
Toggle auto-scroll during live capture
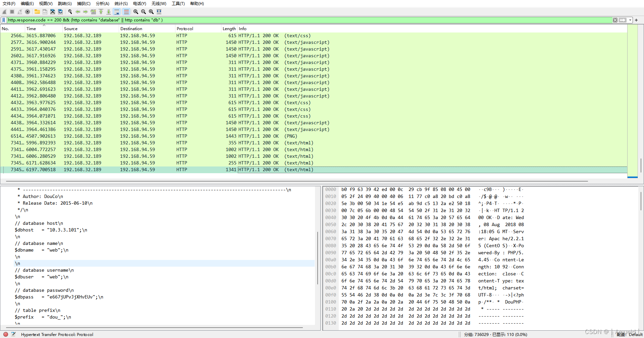click(x=117, y=12)
